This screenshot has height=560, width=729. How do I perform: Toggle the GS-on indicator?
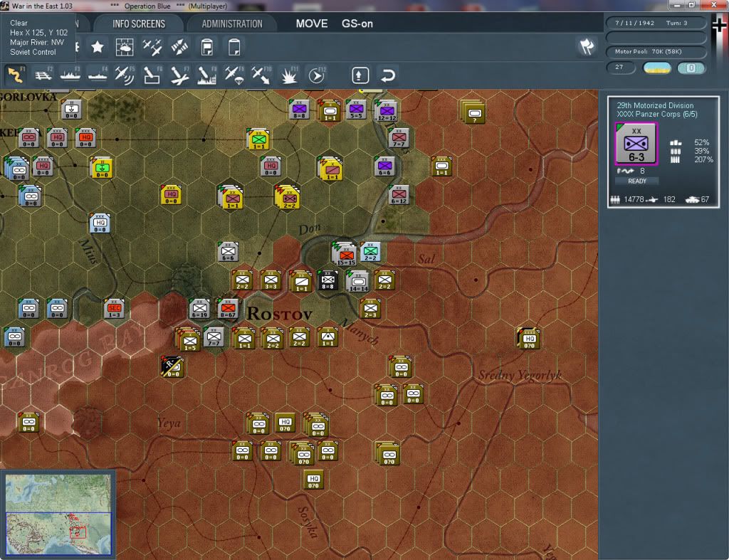tap(357, 23)
